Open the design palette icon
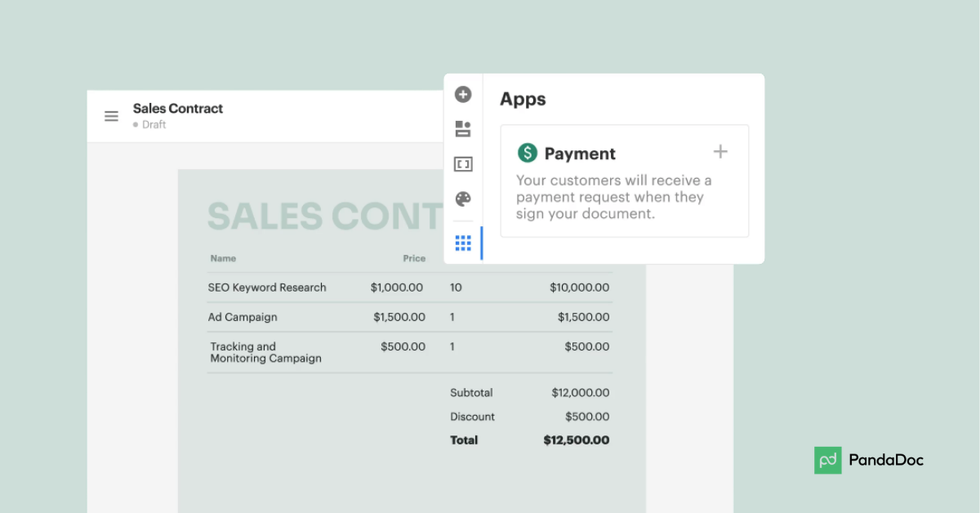This screenshot has height=513, width=980. coord(463,199)
